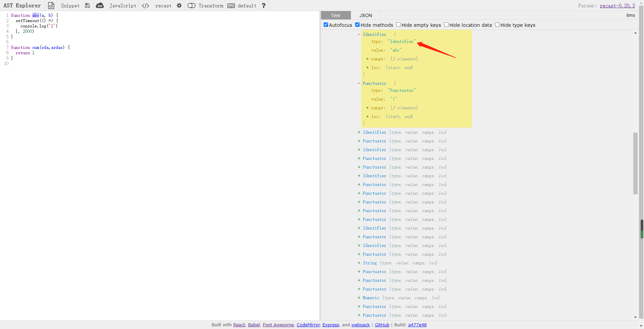Click the save floppy disk icon

(87, 6)
